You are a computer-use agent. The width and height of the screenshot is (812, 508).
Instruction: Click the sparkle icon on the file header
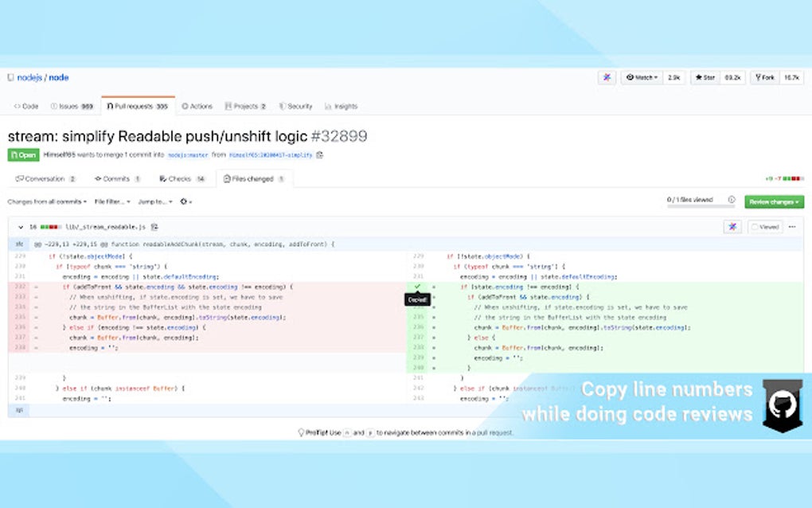pyautogui.click(x=732, y=227)
